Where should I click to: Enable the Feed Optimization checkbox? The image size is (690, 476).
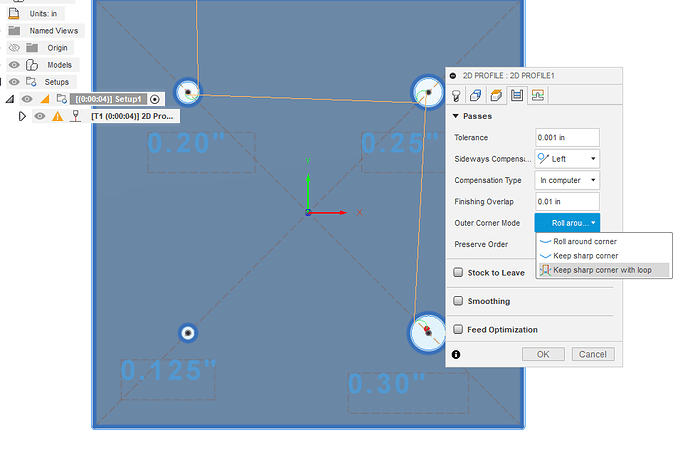point(458,330)
